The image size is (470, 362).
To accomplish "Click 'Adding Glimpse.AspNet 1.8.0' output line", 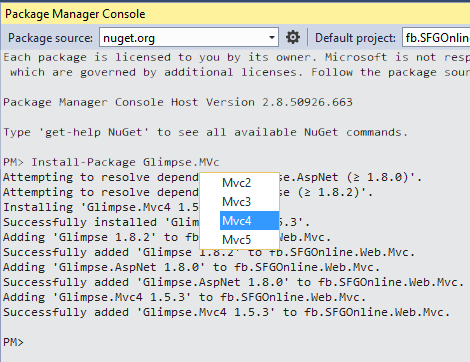I will (x=191, y=267).
